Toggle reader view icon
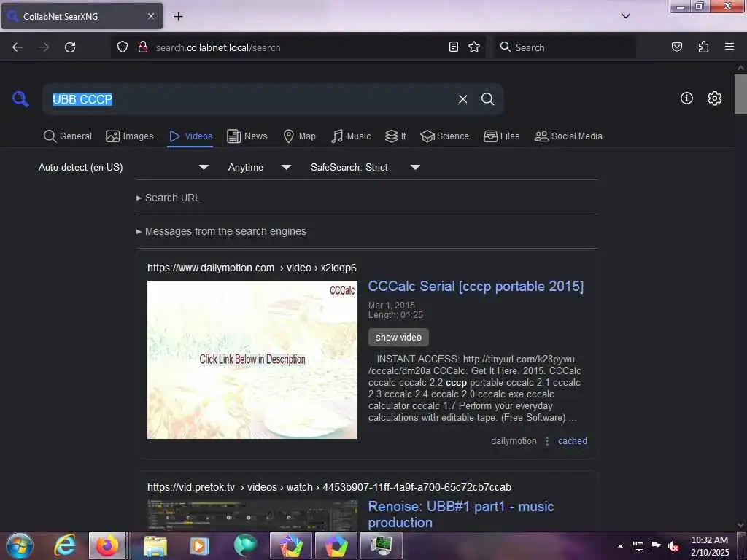This screenshot has height=560, width=747. [x=454, y=47]
